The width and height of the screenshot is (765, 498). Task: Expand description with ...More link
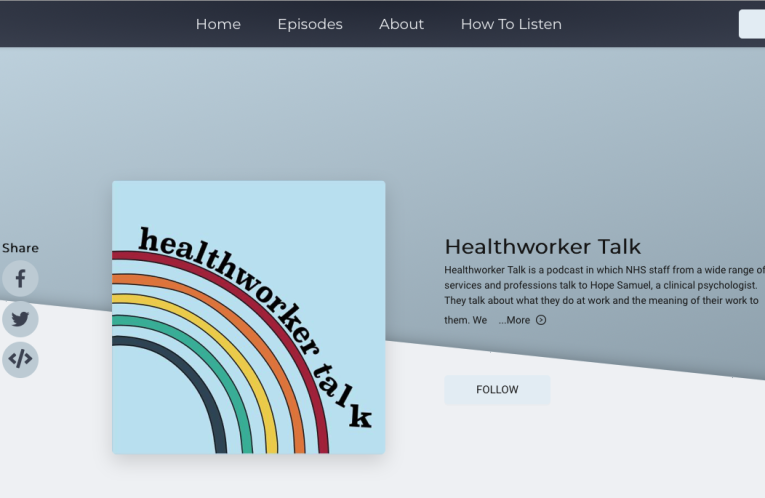(x=514, y=320)
